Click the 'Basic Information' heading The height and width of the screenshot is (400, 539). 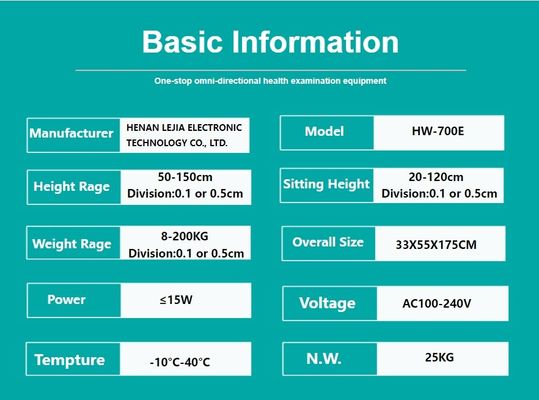pyautogui.click(x=270, y=42)
